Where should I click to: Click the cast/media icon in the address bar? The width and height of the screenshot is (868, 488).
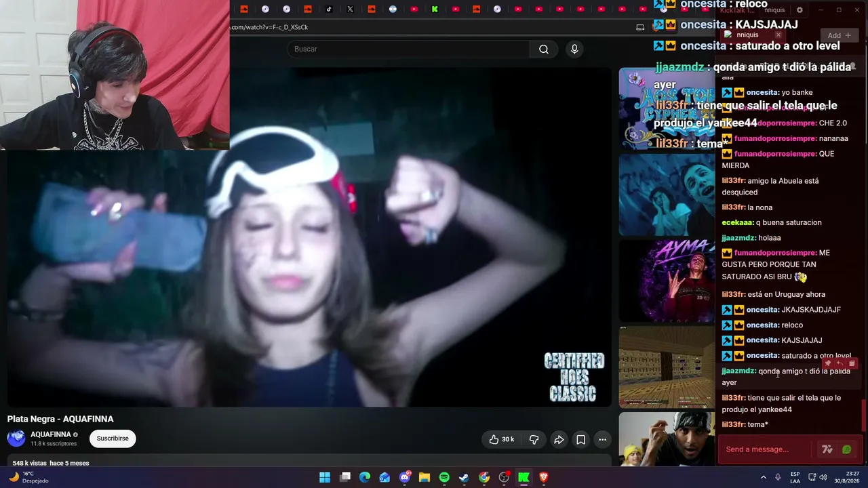coord(640,27)
